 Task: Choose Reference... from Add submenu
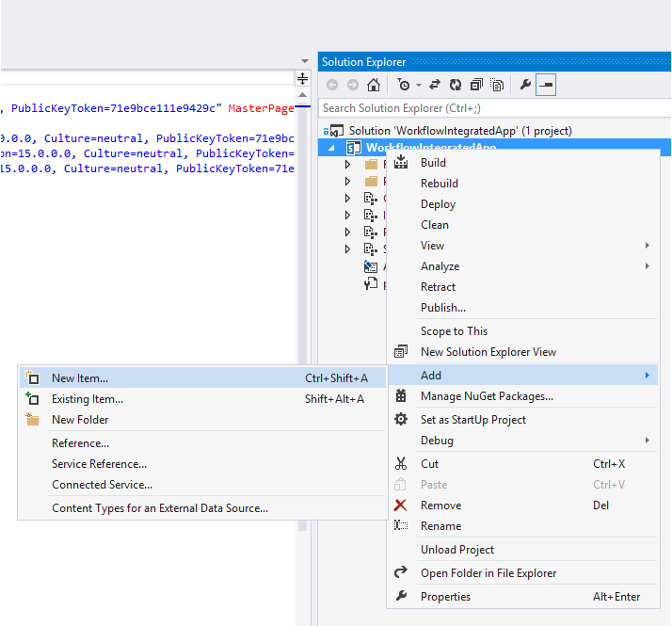pyautogui.click(x=81, y=443)
